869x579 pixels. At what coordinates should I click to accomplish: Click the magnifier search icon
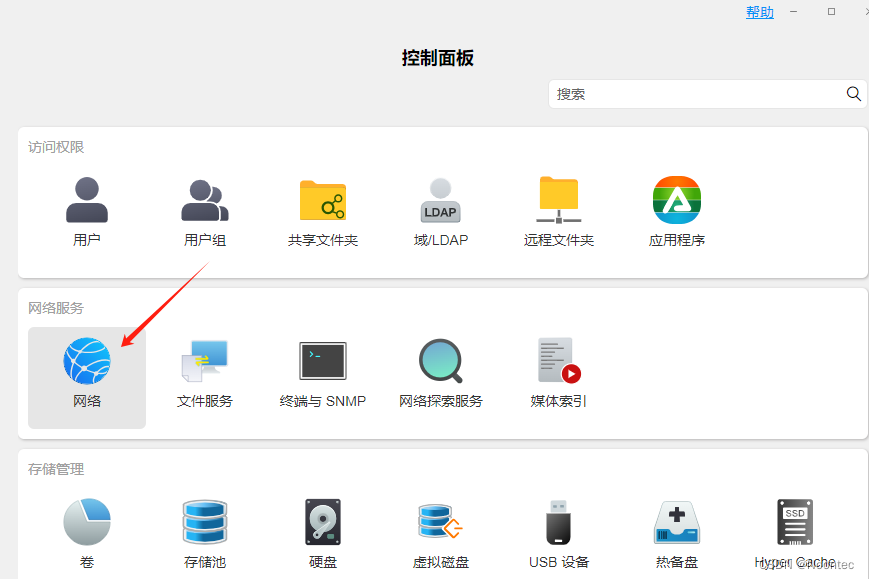(x=853, y=94)
